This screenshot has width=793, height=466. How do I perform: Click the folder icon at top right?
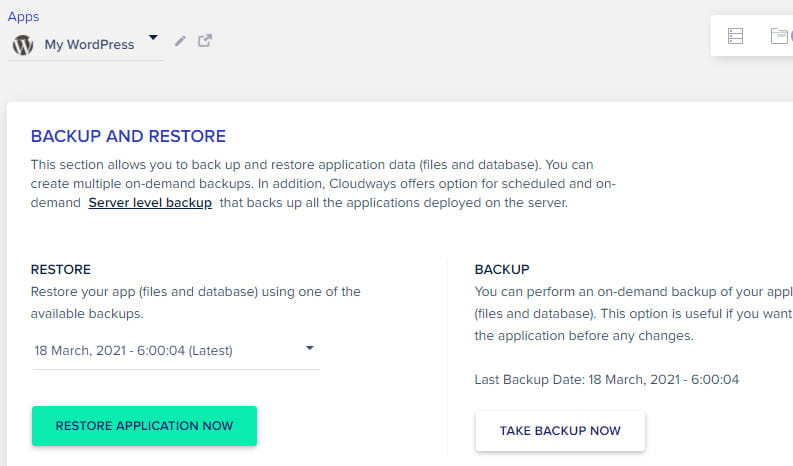click(x=780, y=36)
